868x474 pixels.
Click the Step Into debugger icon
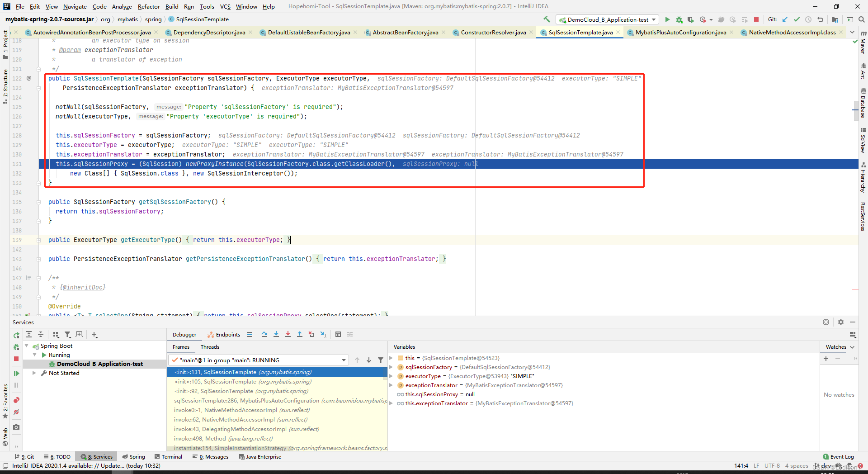(276, 334)
